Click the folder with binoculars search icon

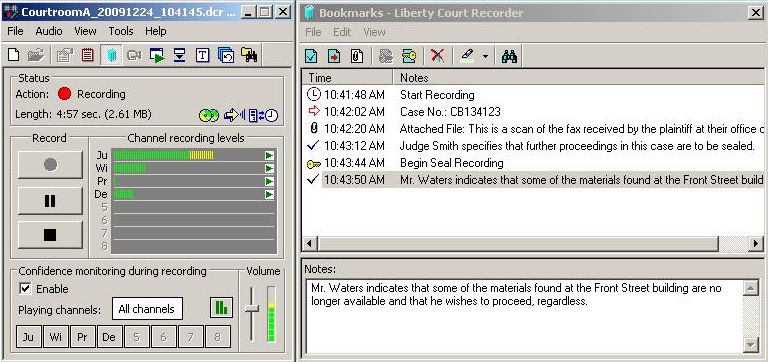coord(249,55)
